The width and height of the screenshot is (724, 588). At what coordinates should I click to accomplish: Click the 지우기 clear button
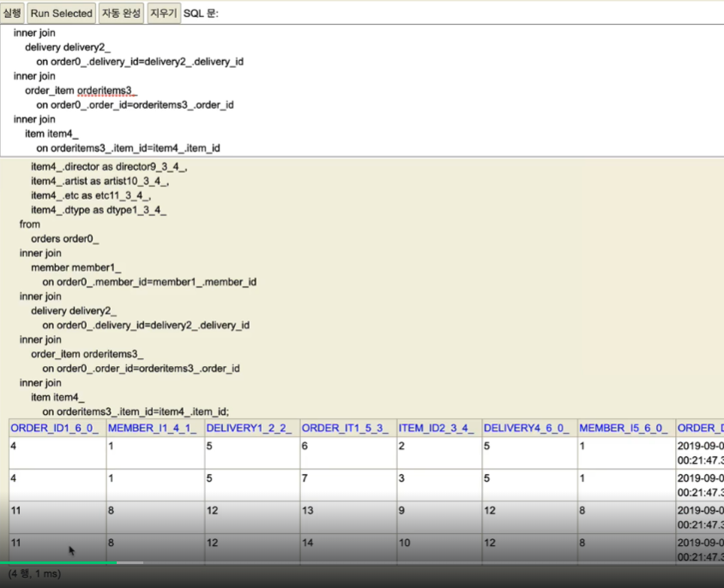point(164,13)
